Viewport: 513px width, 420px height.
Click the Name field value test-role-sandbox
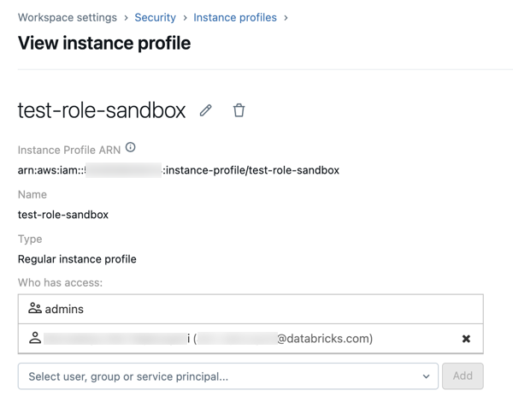pyautogui.click(x=63, y=215)
